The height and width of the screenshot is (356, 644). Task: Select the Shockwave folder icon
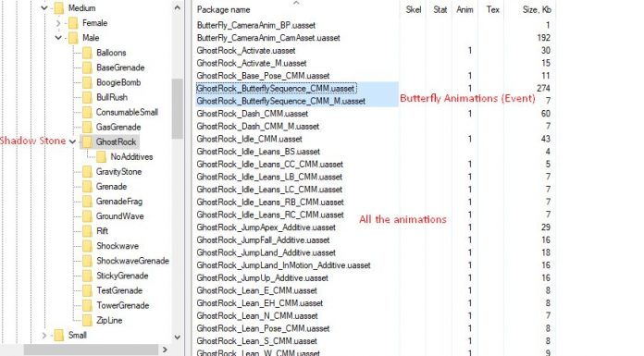pos(87,246)
